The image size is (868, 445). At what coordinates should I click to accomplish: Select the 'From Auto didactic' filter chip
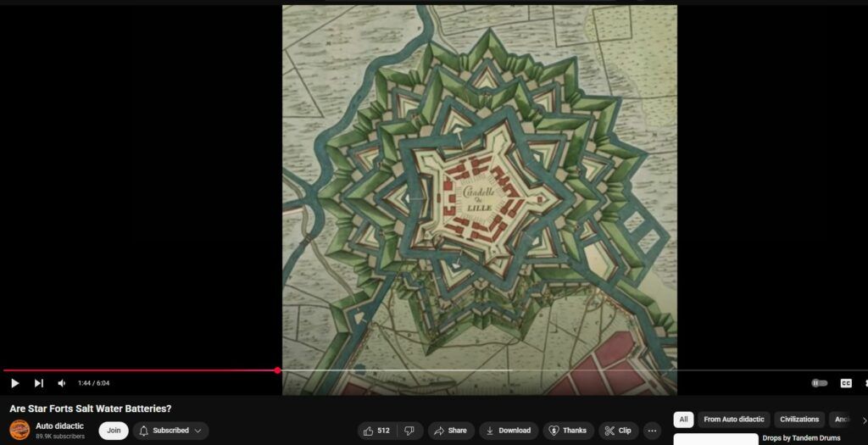[733, 420]
